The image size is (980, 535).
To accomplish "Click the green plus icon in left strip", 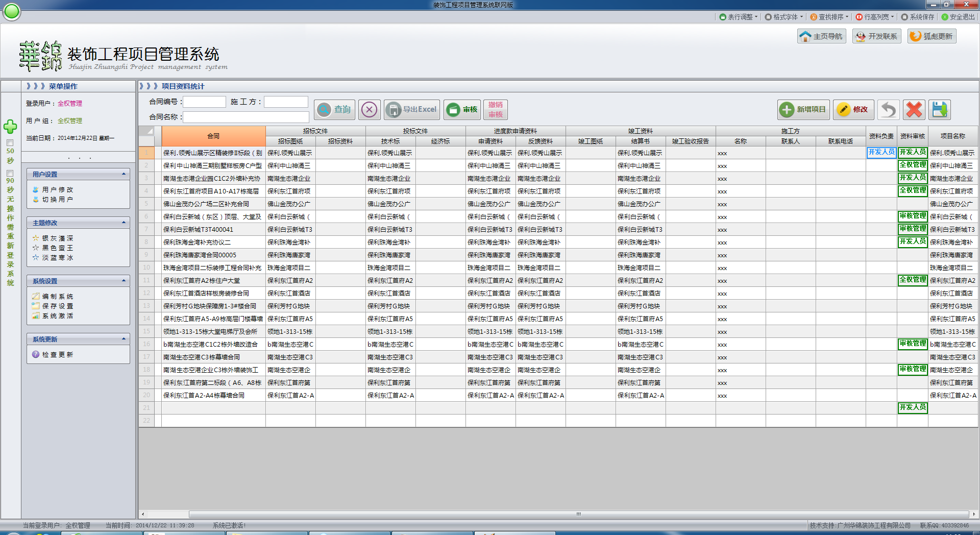I will (10, 127).
